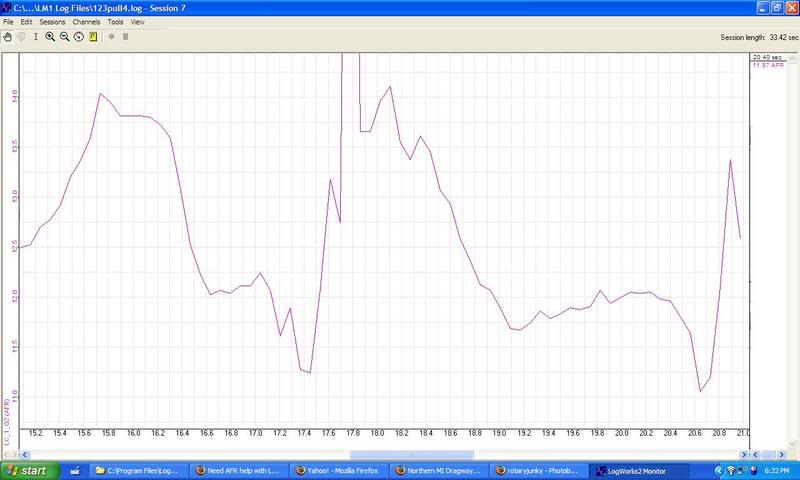
Task: Activate the zoom out magnifier tool
Action: tap(64, 37)
